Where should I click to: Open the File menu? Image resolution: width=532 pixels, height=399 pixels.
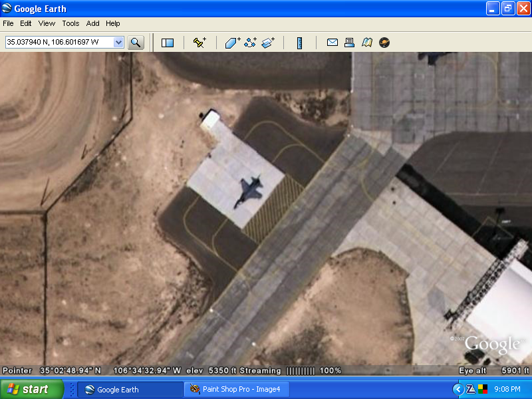coord(8,23)
